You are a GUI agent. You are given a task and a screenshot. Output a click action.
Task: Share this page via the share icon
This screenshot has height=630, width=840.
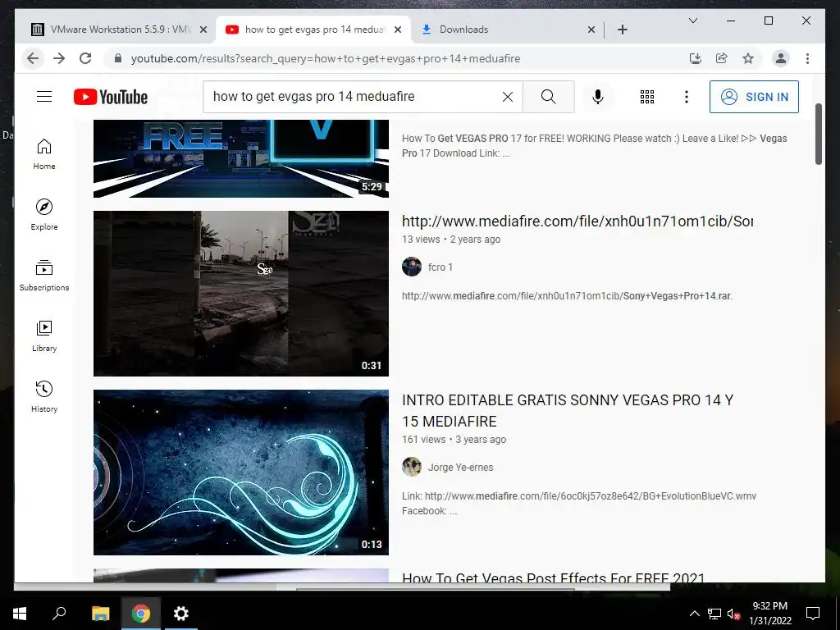click(x=722, y=58)
